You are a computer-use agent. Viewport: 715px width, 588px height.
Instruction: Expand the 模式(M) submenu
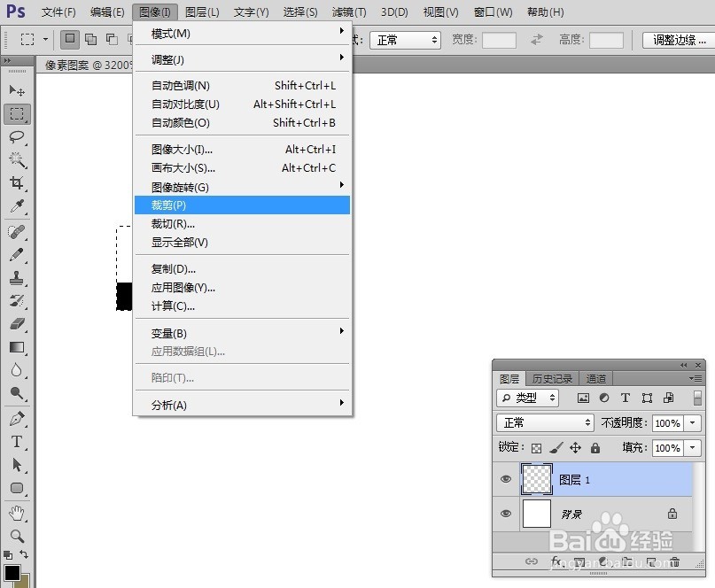pos(242,34)
